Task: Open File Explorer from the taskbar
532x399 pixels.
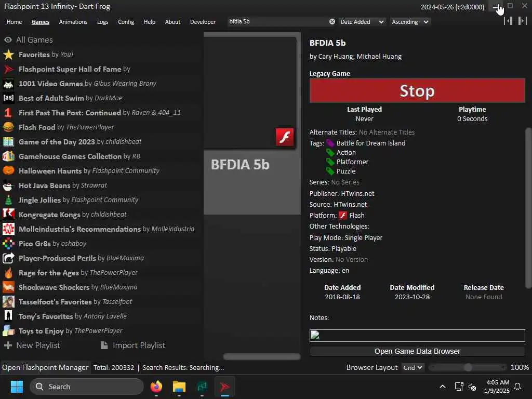Action: pyautogui.click(x=179, y=387)
